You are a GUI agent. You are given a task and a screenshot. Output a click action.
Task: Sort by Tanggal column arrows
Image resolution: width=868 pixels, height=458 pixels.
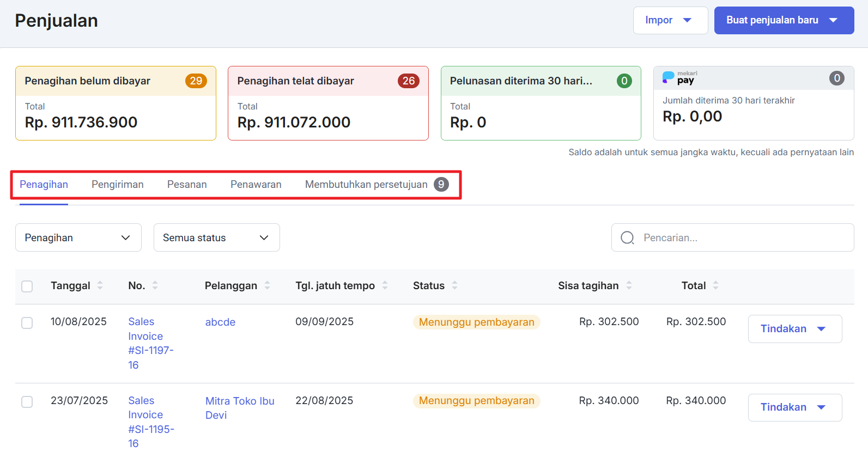pyautogui.click(x=100, y=285)
